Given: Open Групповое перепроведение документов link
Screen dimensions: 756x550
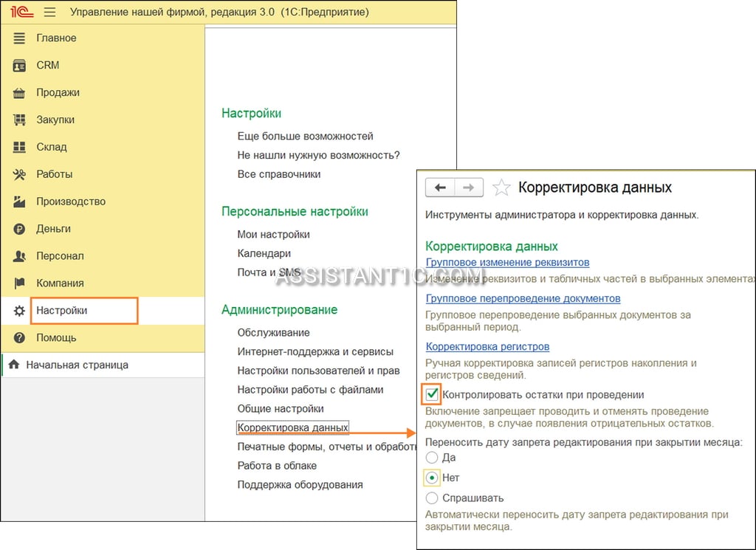Looking at the screenshot, I should pos(523,299).
